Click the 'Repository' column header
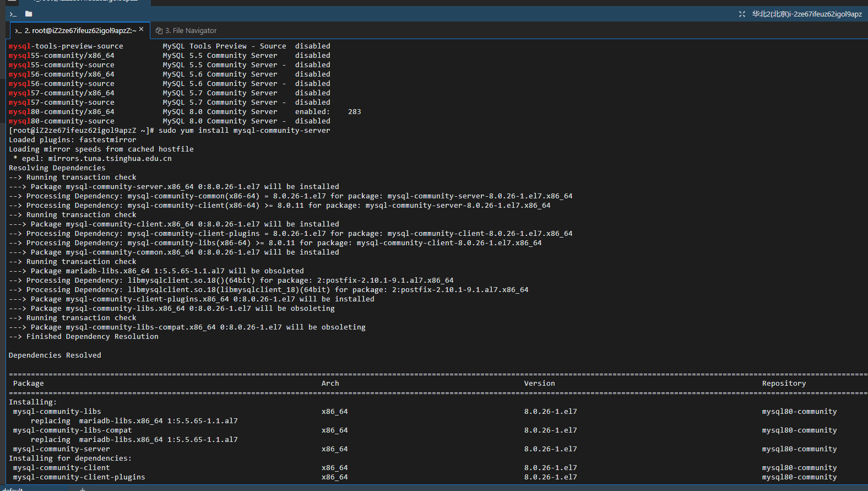Screen dimensions: 868x491 [784, 384]
